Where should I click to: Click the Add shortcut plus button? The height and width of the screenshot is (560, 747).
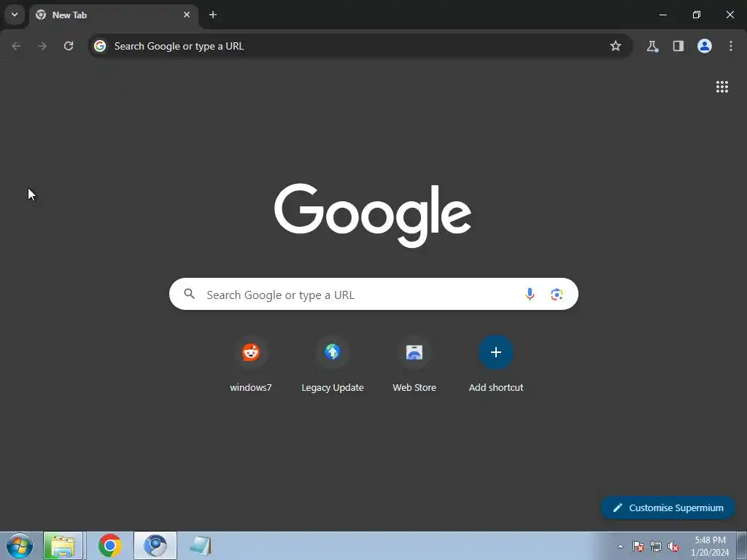(496, 352)
